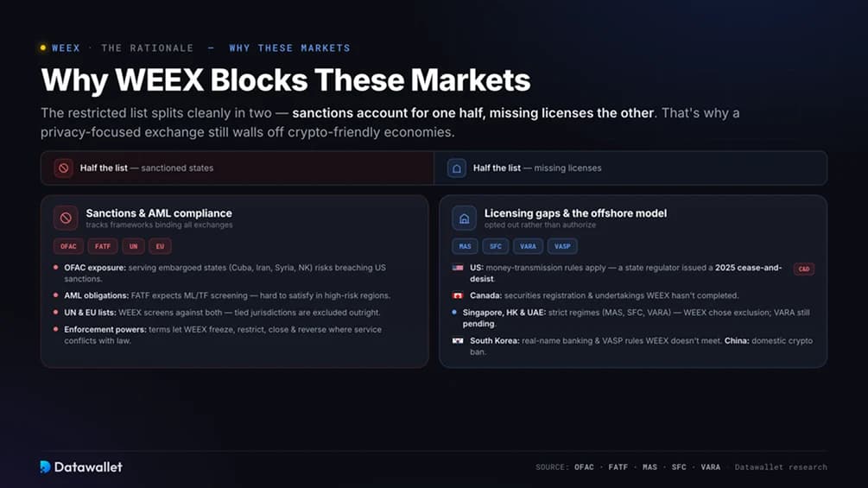Click the house icon beside 'missing licenses'
Screen dimensions: 868x488
457,168
